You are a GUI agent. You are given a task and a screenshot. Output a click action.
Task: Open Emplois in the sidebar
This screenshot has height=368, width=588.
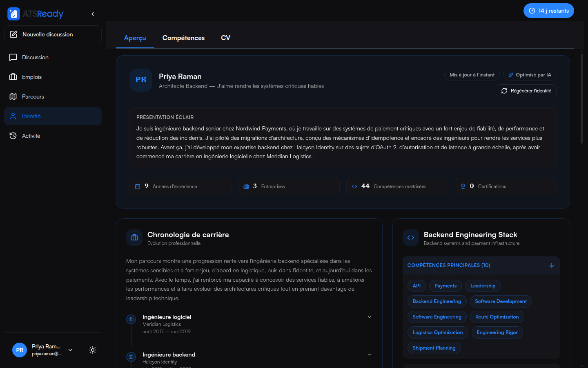pyautogui.click(x=53, y=77)
